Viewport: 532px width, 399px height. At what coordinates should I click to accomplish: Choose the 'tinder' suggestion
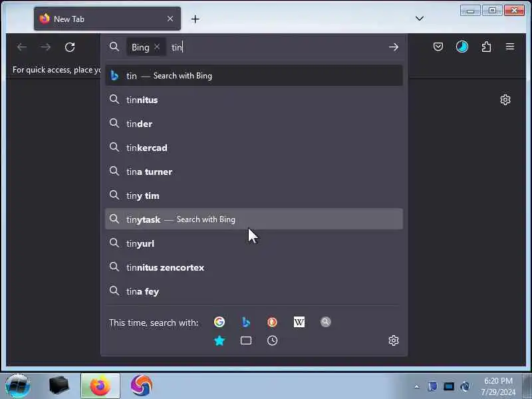(x=254, y=124)
